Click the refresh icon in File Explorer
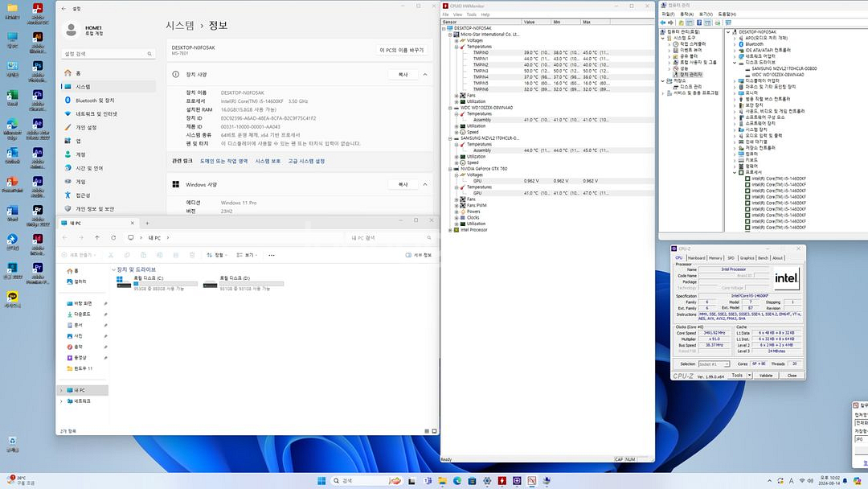 (x=113, y=237)
